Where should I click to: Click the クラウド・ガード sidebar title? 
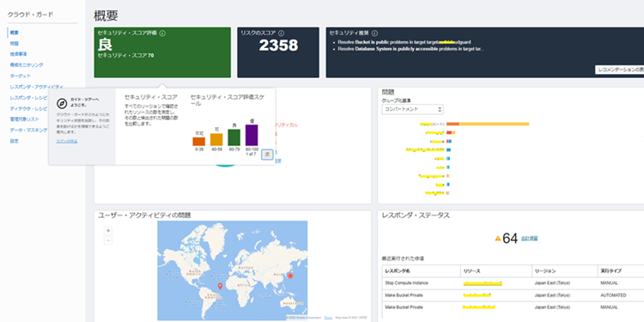pyautogui.click(x=30, y=15)
